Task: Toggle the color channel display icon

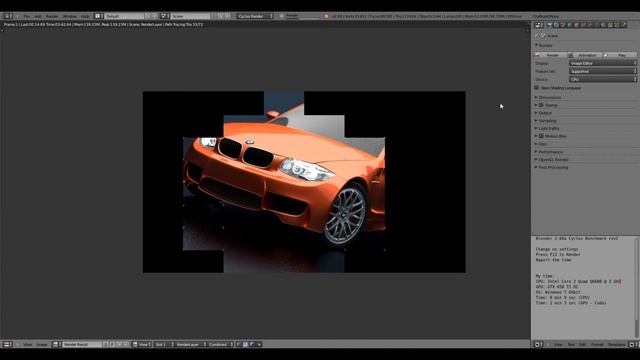Action: click(245, 344)
